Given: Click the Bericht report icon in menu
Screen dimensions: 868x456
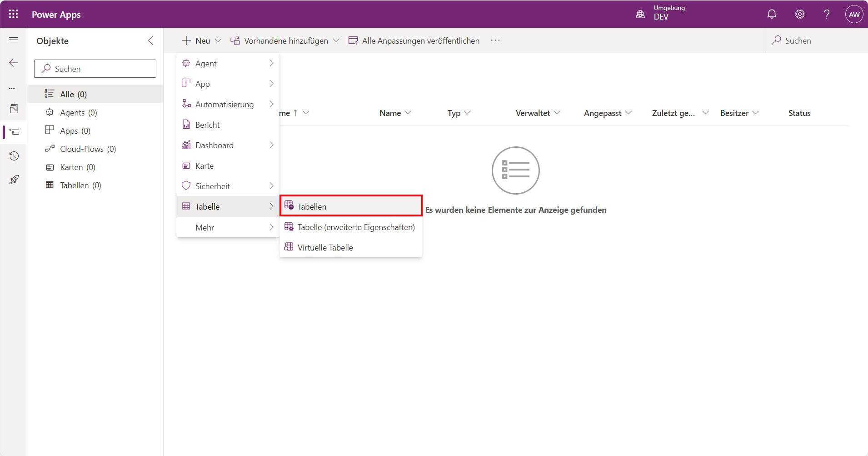Looking at the screenshot, I should pyautogui.click(x=186, y=124).
